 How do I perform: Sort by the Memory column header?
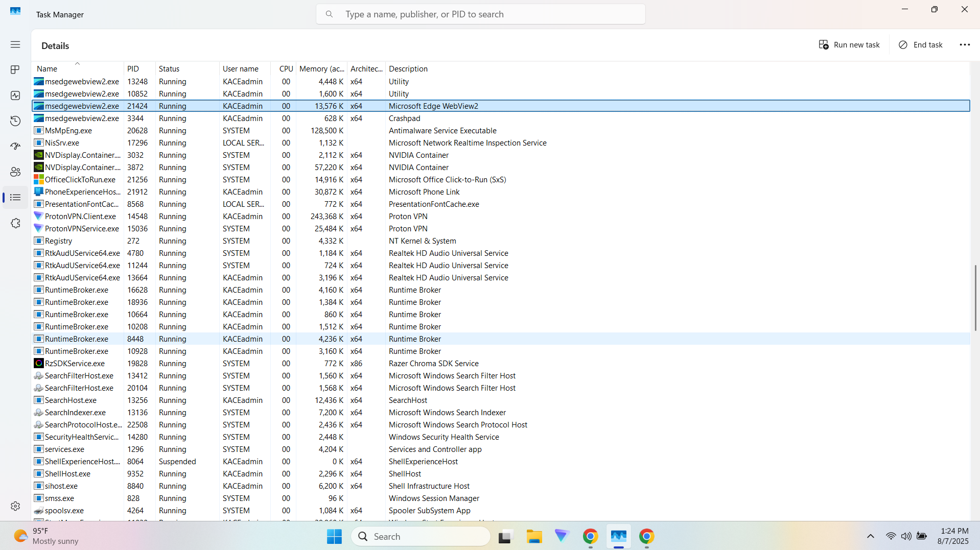click(x=321, y=68)
